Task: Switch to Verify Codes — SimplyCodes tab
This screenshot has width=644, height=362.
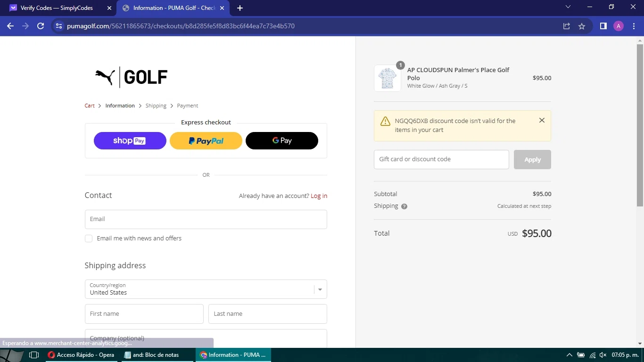Action: point(57,8)
